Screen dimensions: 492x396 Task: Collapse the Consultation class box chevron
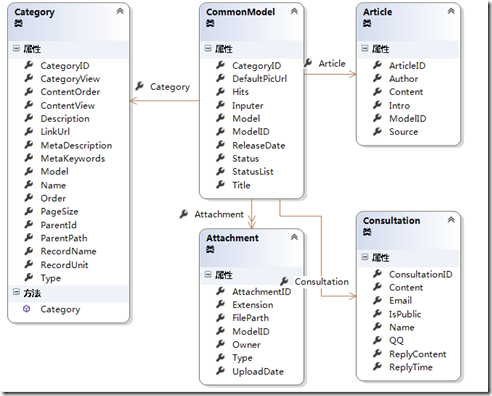click(x=451, y=220)
